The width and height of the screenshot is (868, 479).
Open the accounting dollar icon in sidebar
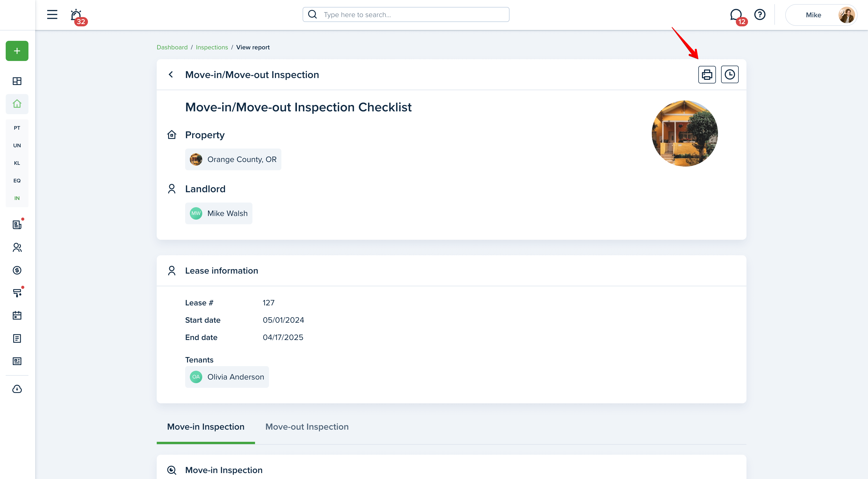(17, 270)
